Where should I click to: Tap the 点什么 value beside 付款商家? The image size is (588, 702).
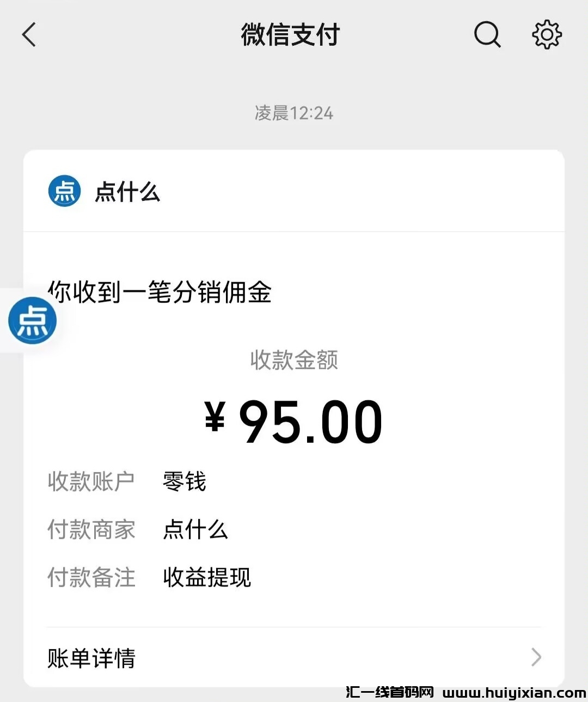pos(195,529)
